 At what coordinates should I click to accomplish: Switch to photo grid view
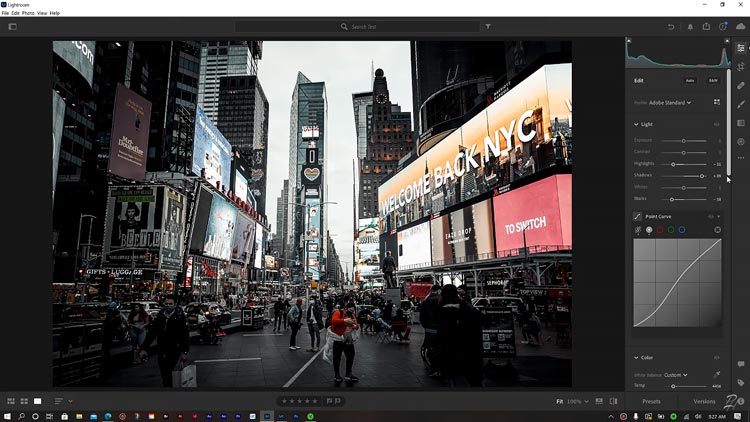(x=11, y=401)
